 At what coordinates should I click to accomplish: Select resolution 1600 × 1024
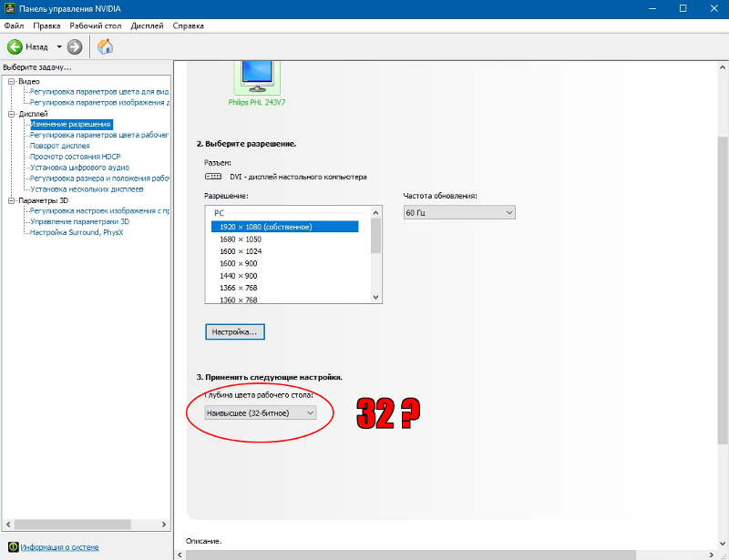click(241, 251)
